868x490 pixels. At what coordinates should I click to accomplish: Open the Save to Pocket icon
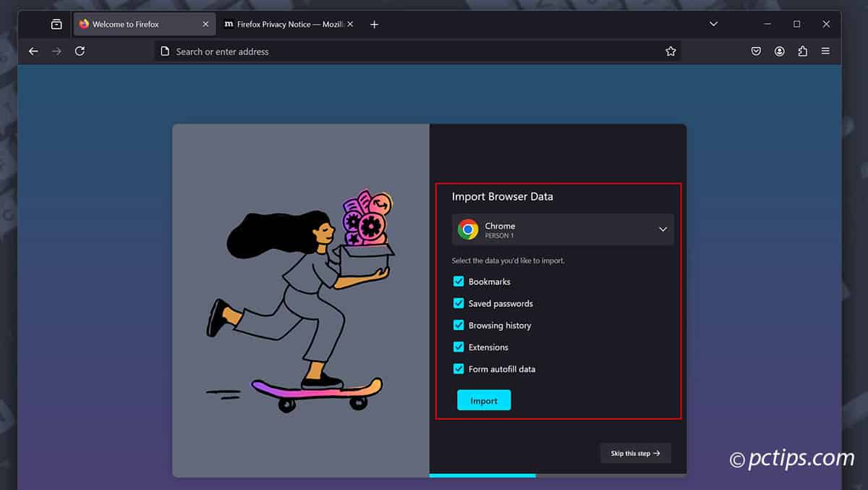point(756,51)
